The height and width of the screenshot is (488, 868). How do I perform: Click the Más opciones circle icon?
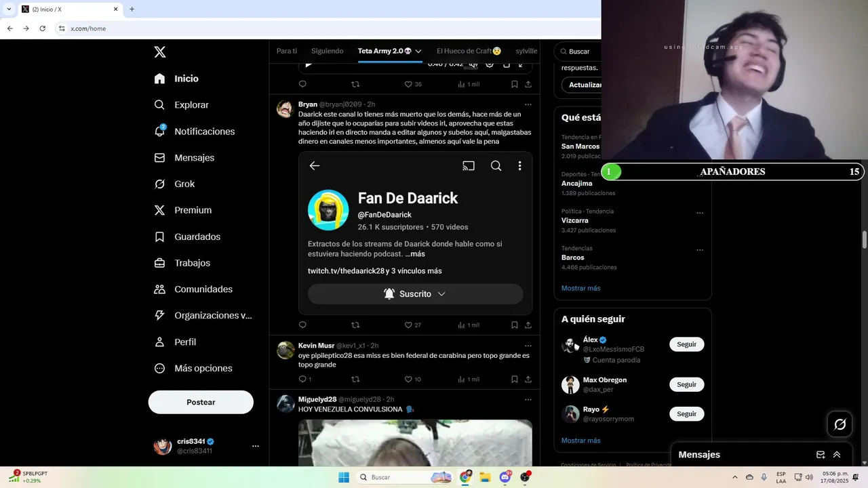(x=159, y=369)
